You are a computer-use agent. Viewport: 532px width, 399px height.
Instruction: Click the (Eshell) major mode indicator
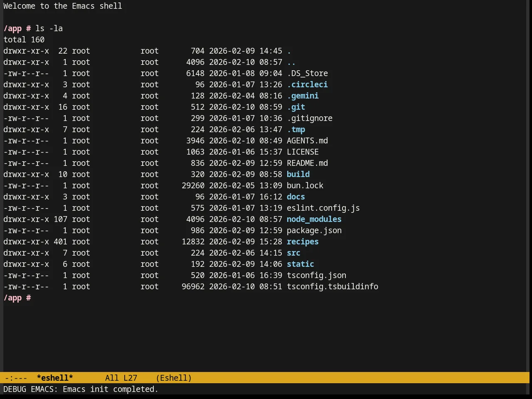click(174, 378)
